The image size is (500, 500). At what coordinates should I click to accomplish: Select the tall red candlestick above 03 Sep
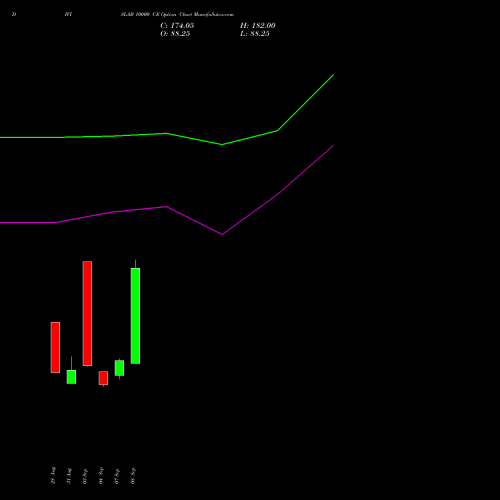point(87,314)
